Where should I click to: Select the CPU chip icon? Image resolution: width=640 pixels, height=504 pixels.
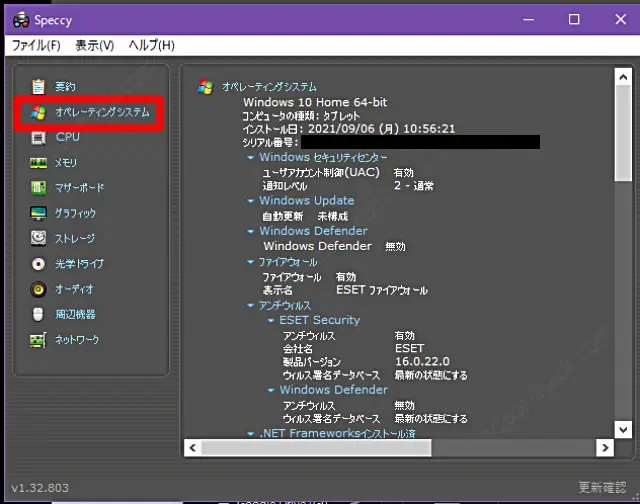[38, 138]
